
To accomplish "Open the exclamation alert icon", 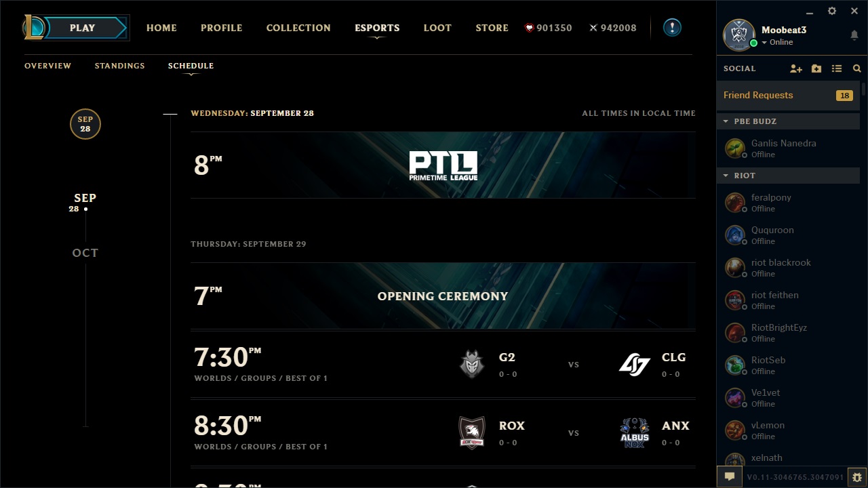I will (672, 28).
